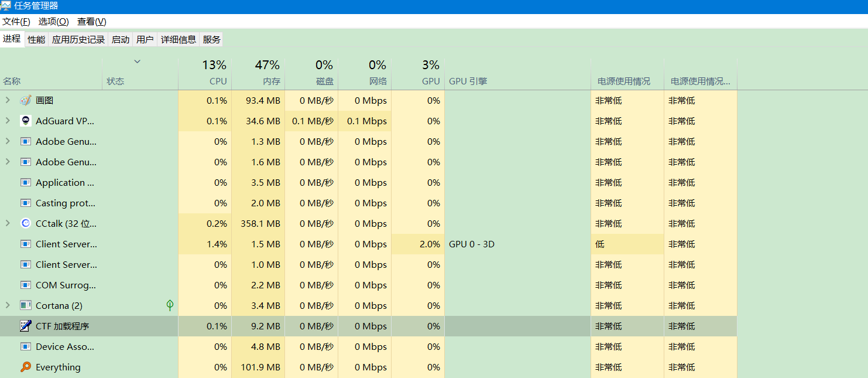
Task: Switch to the 性能 tab
Action: click(x=36, y=39)
